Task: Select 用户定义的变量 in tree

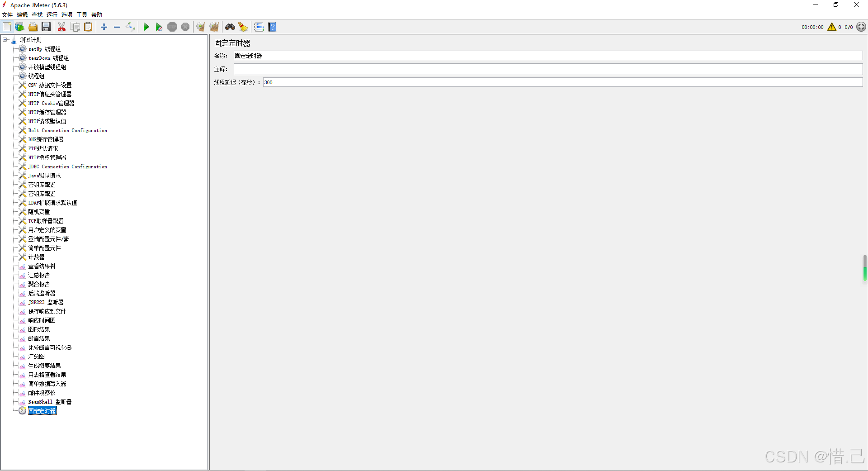Action: (x=47, y=230)
